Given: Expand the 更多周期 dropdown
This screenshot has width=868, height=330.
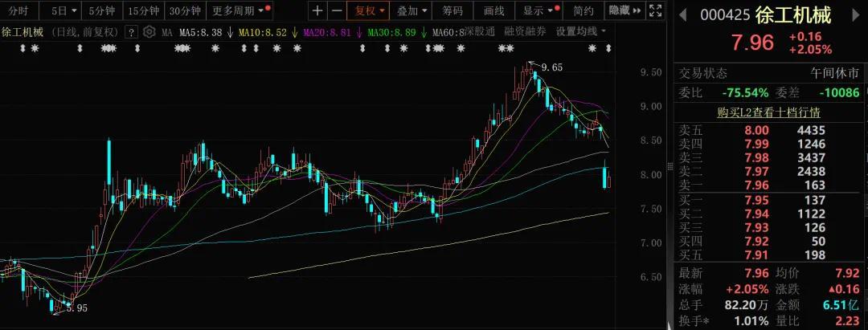Looking at the screenshot, I should (x=238, y=10).
